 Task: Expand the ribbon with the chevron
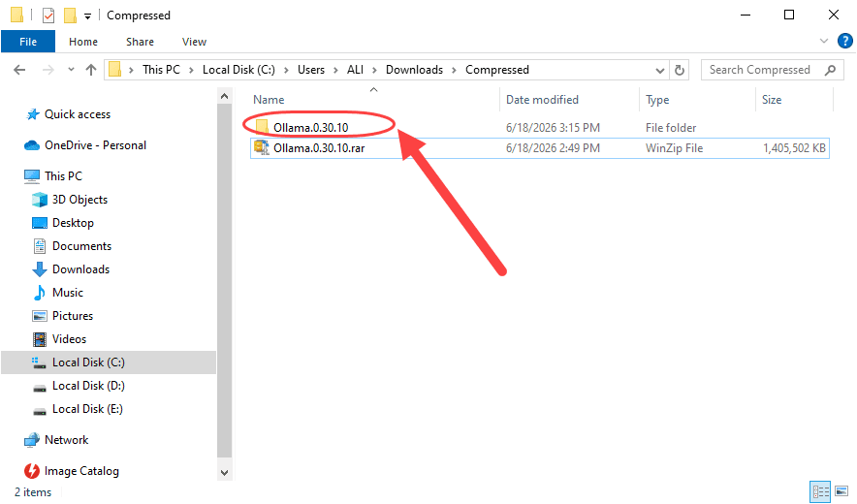[824, 41]
